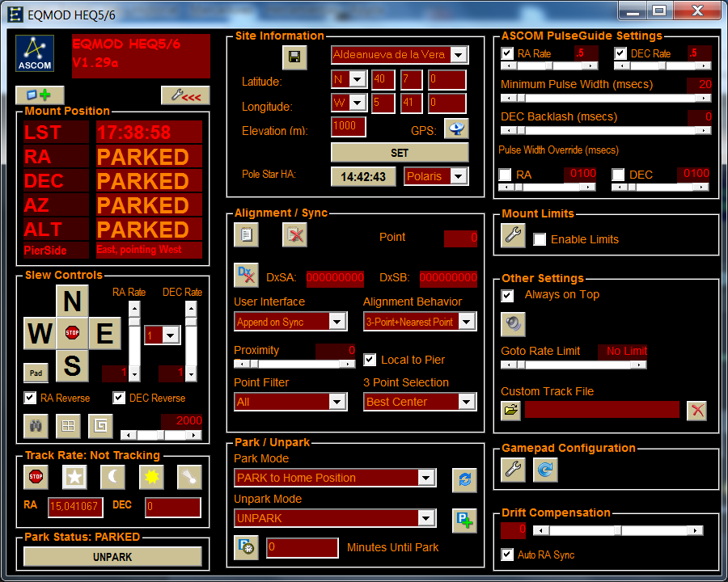The image size is (728, 582).
Task: Toggle RA Rate checkbox in PulseGuide Settings
Action: (x=507, y=53)
